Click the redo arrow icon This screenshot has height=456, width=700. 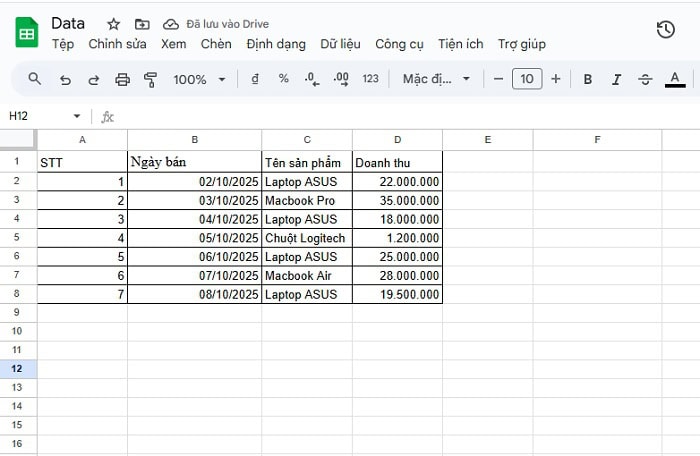(x=94, y=79)
